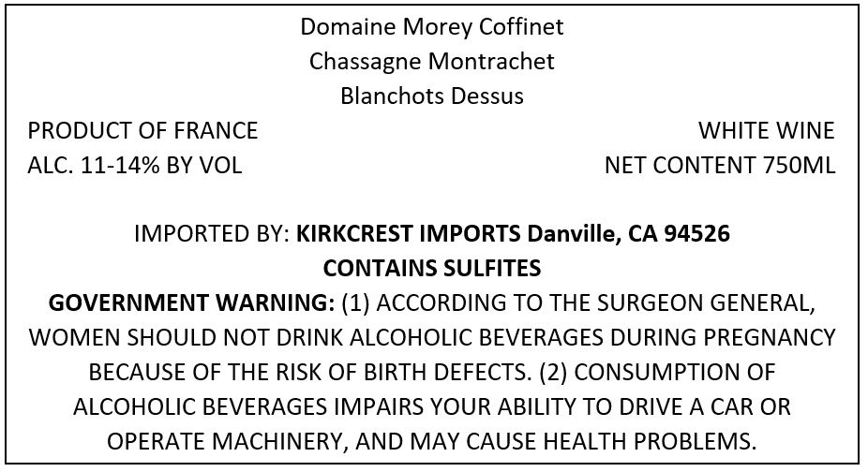Select bold KIRKCREST IMPORTS name

click(408, 233)
